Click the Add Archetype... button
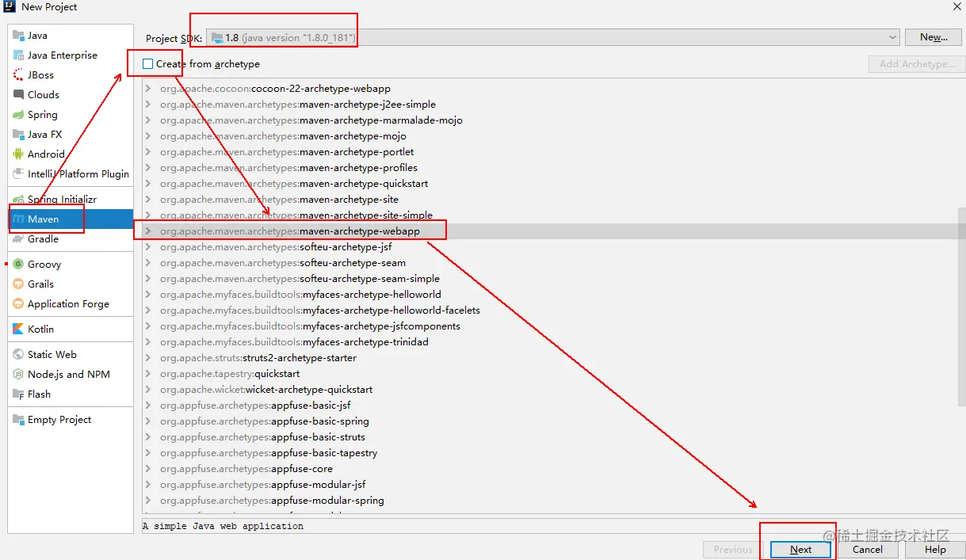 tap(916, 64)
